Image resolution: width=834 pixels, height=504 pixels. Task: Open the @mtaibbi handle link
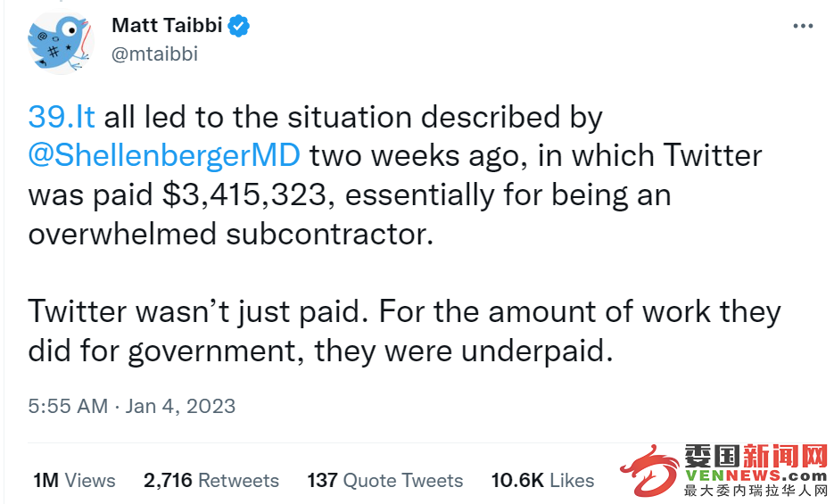click(155, 54)
